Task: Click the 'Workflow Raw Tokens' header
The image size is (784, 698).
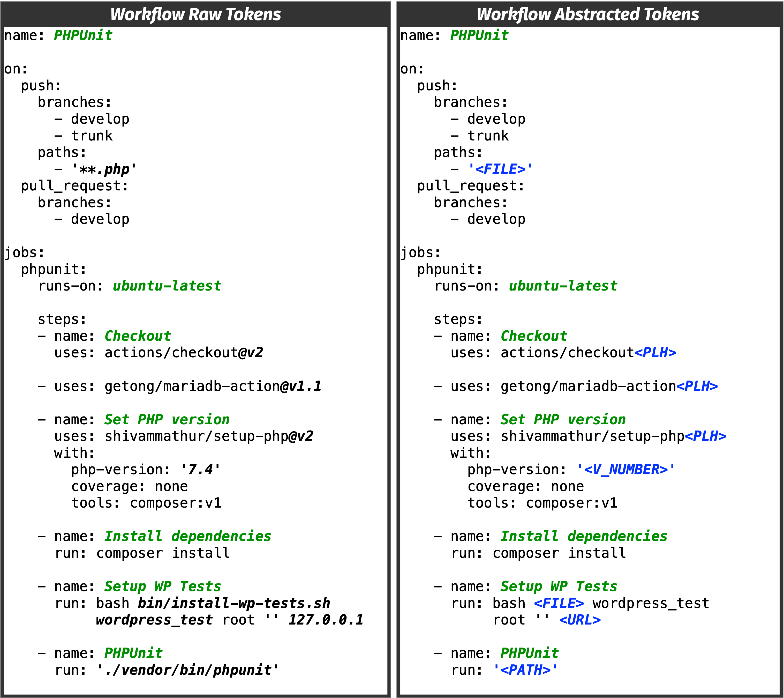Action: point(196,14)
